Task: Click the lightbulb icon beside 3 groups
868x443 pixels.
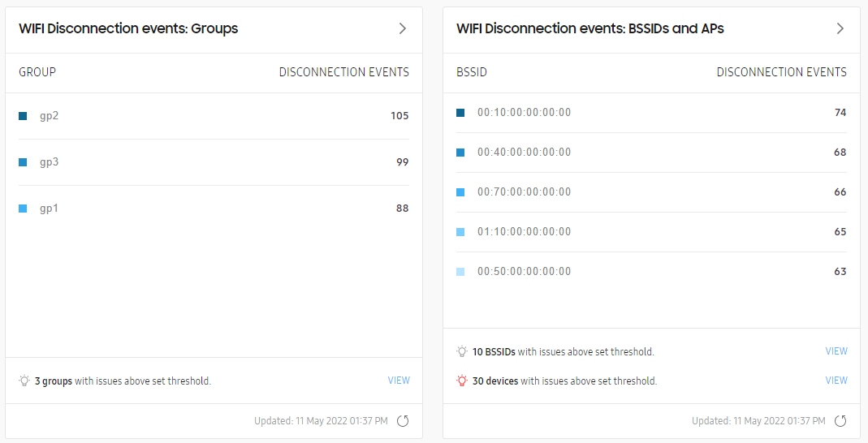Action: (24, 381)
